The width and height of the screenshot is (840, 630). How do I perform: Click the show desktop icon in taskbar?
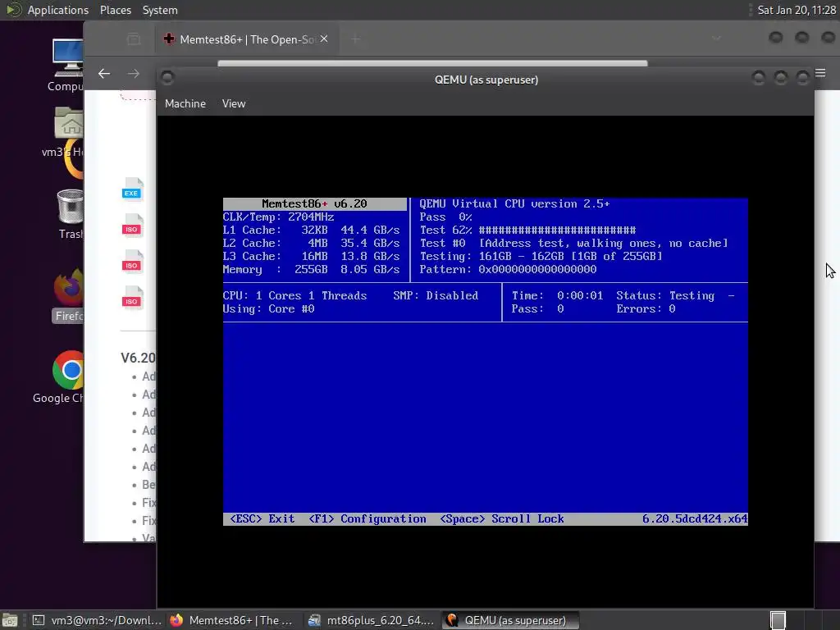[10, 620]
